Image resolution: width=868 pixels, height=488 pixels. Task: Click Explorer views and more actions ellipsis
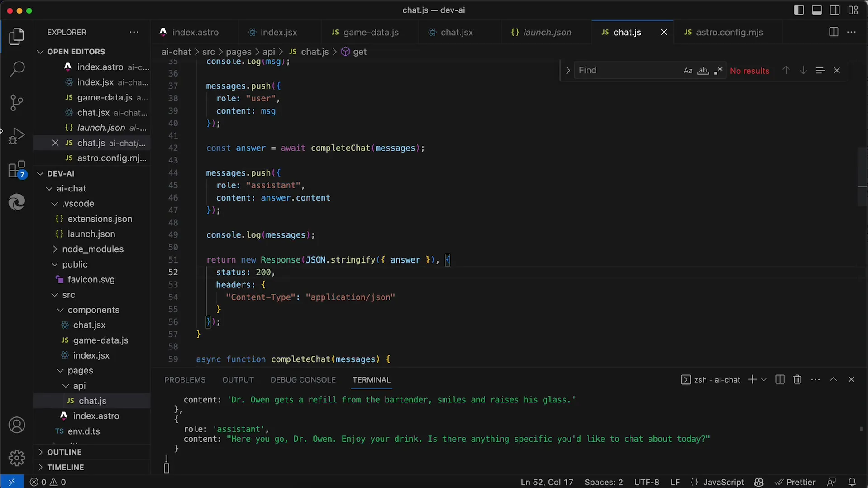134,32
